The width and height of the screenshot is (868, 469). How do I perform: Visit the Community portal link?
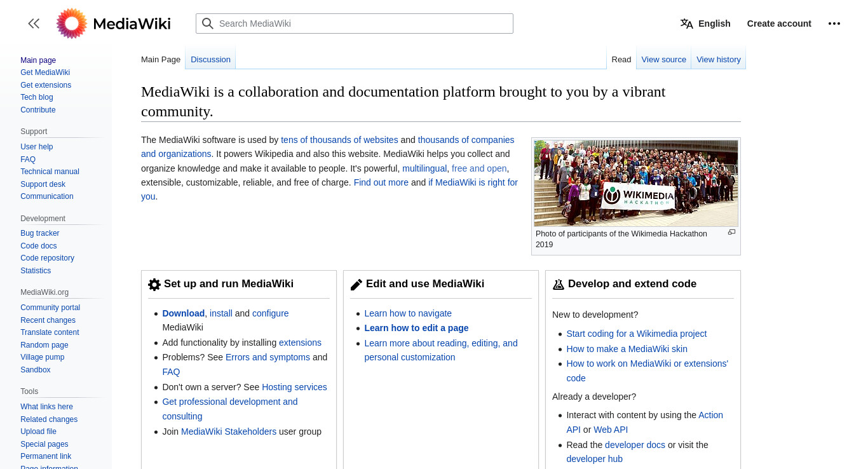(x=50, y=308)
